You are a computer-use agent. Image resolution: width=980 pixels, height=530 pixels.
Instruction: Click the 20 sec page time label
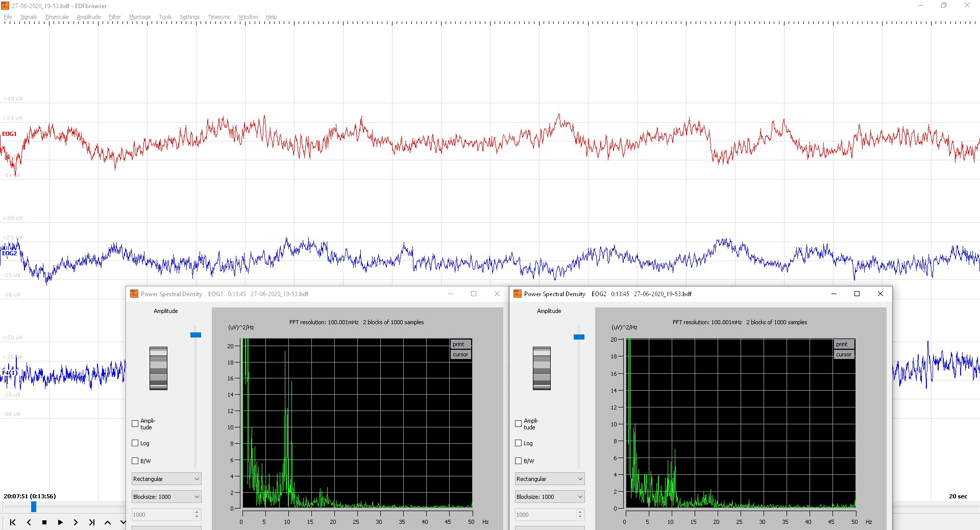coord(958,496)
